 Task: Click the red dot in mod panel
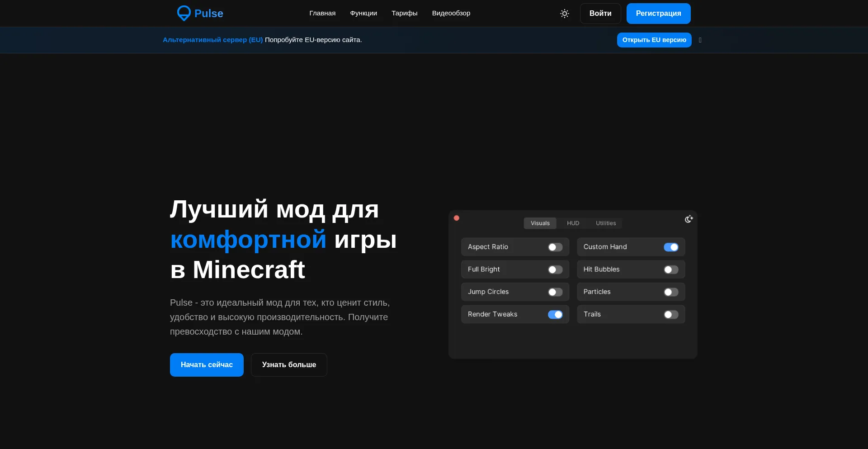click(x=457, y=218)
